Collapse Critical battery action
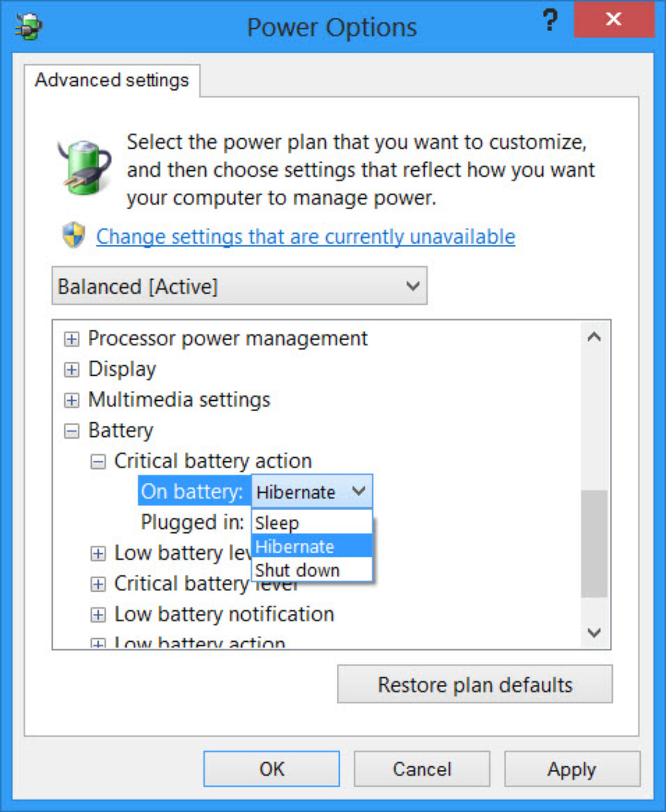The height and width of the screenshot is (812, 666). (x=98, y=462)
